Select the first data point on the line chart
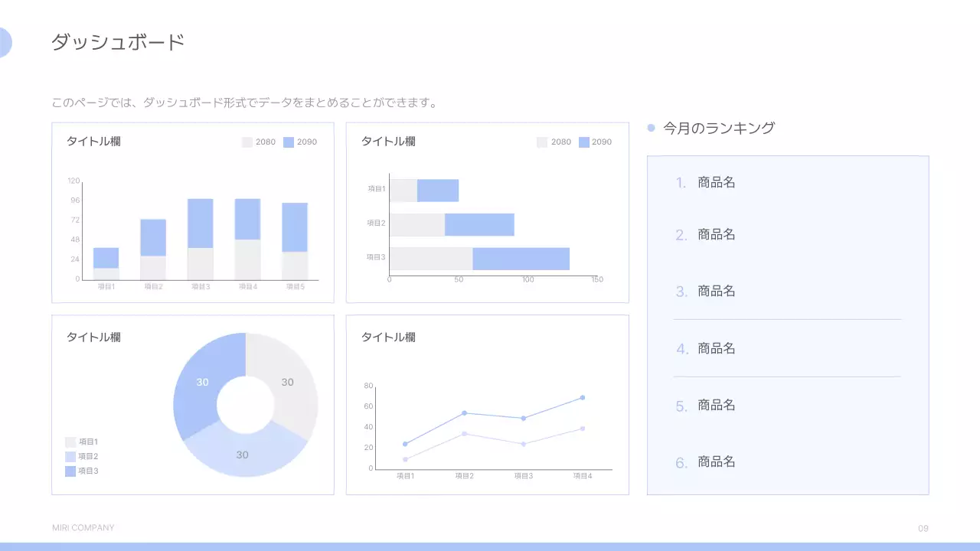 pyautogui.click(x=405, y=442)
